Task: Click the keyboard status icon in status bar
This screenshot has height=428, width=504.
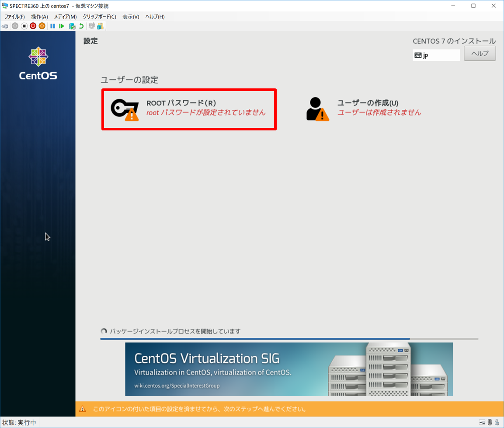Action: pos(482,422)
